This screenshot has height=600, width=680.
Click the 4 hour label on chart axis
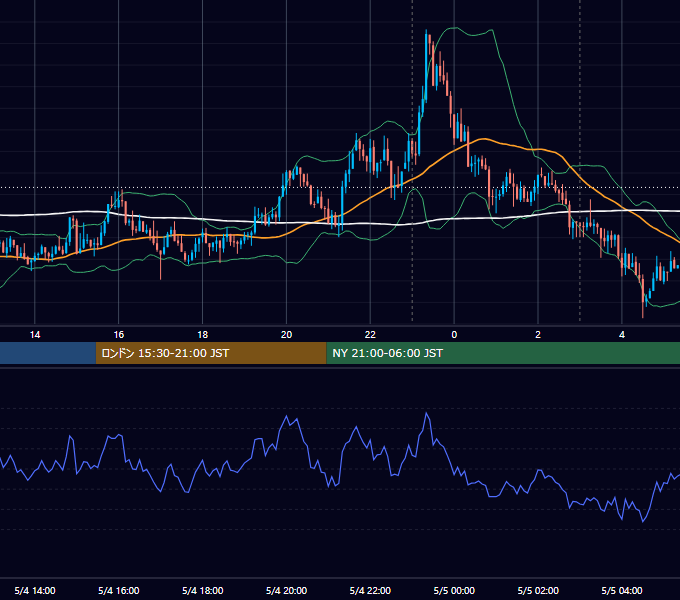[622, 335]
